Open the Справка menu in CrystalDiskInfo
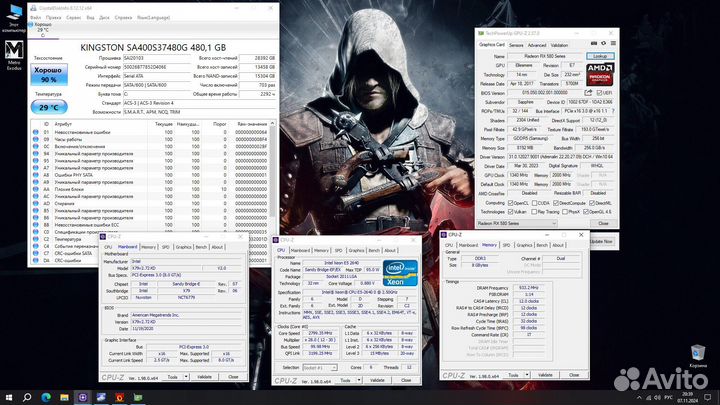Image resolution: width=720 pixels, height=405 pixels. (123, 17)
